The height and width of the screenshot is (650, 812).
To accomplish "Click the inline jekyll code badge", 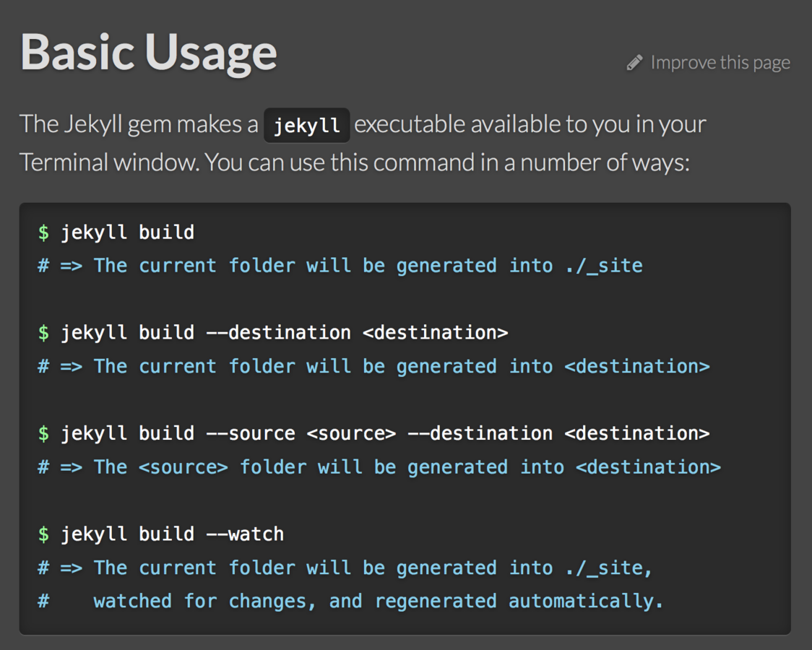I will pyautogui.click(x=306, y=125).
